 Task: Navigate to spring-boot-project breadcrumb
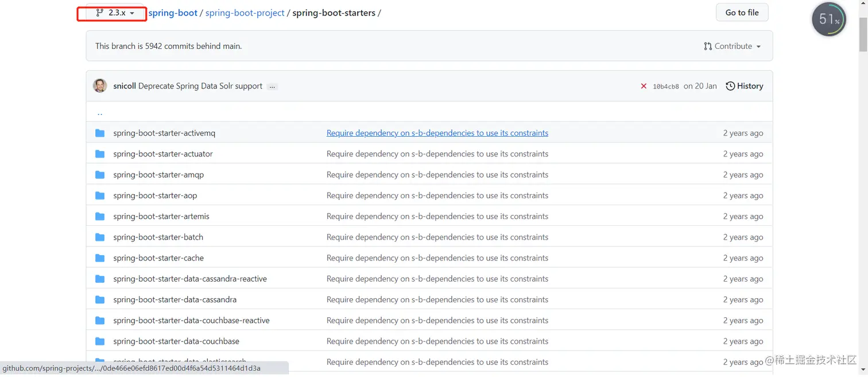tap(245, 13)
